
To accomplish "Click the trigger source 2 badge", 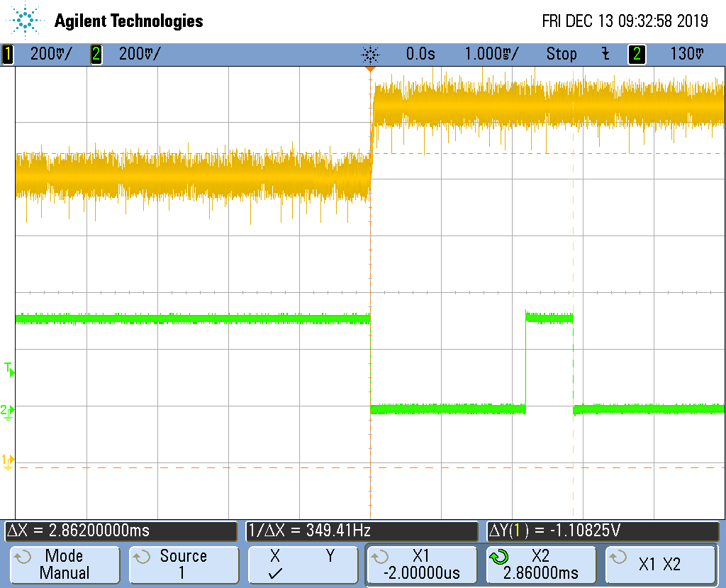I will pyautogui.click(x=637, y=54).
